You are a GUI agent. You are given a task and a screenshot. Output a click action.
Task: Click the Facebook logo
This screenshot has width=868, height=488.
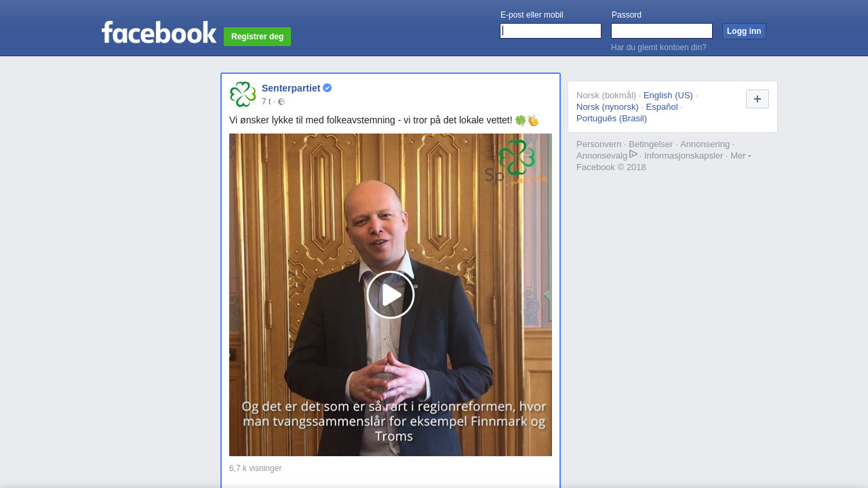click(x=159, y=32)
